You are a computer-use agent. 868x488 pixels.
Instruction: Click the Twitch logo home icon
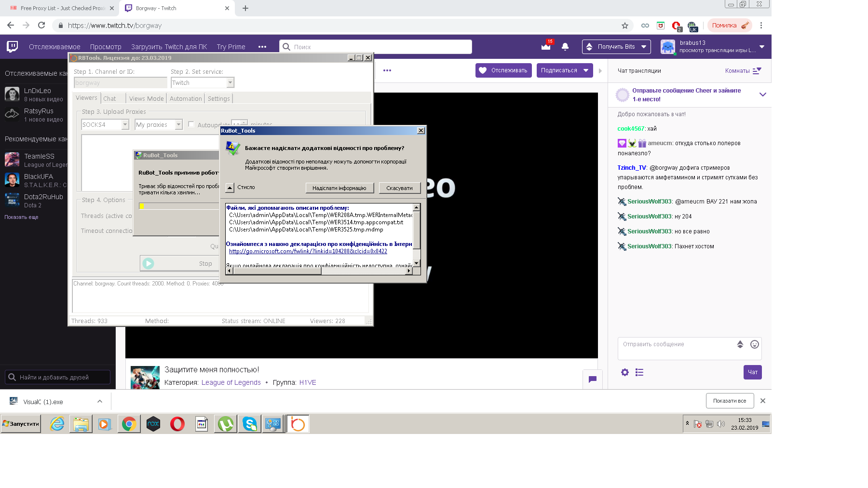(13, 46)
